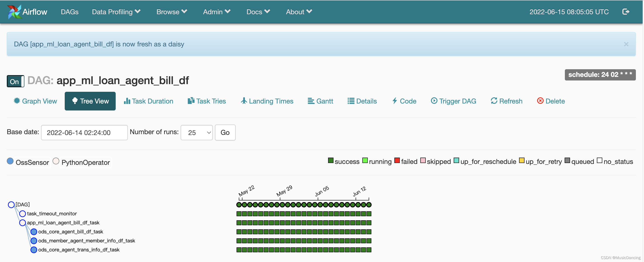Open Landing Times plane icon

point(244,101)
